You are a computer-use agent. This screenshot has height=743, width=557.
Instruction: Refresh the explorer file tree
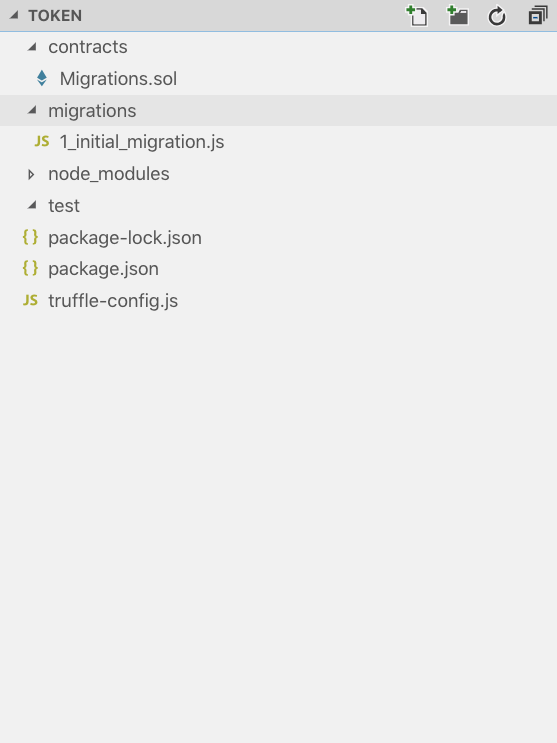click(x=497, y=16)
